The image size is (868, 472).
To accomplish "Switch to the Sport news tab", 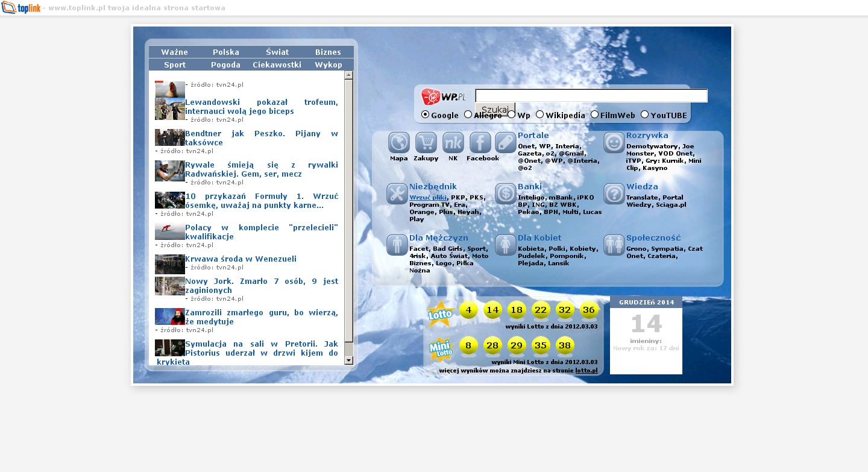I will pos(175,65).
